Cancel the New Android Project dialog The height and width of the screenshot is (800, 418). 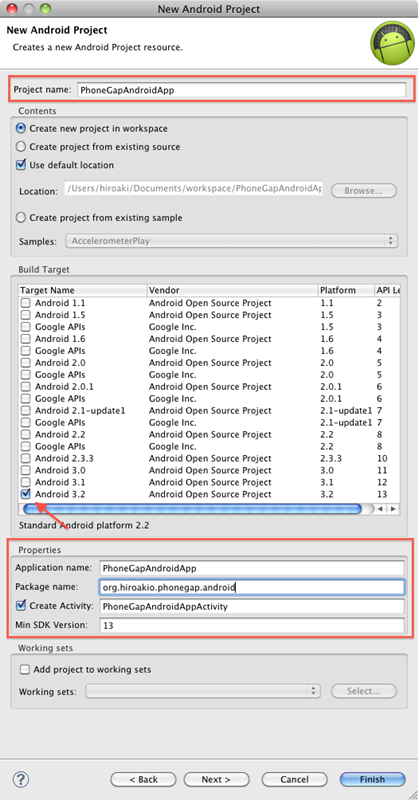(x=294, y=780)
